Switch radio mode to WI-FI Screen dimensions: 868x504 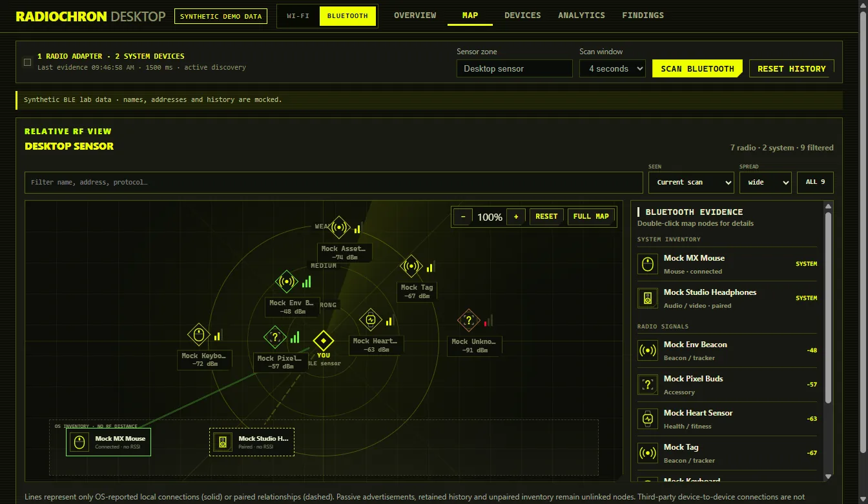coord(298,16)
